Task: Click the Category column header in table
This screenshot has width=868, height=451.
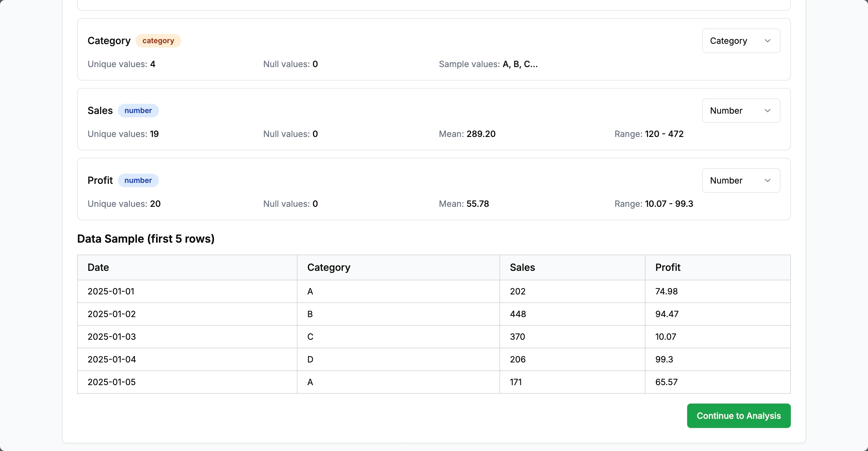Action: 328,267
